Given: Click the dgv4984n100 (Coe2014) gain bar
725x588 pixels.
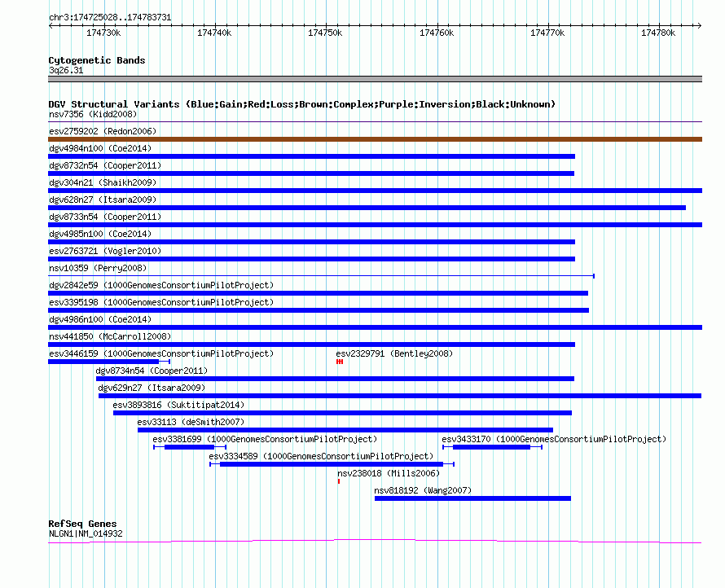Looking at the screenshot, I should pos(312,156).
